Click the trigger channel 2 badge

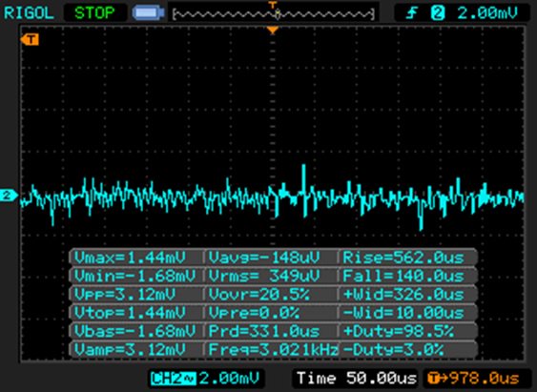(438, 13)
